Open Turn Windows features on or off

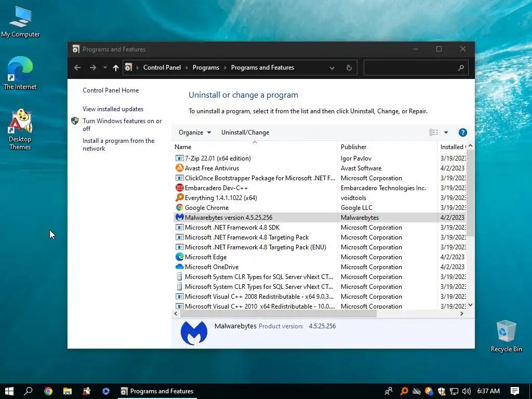tap(122, 125)
